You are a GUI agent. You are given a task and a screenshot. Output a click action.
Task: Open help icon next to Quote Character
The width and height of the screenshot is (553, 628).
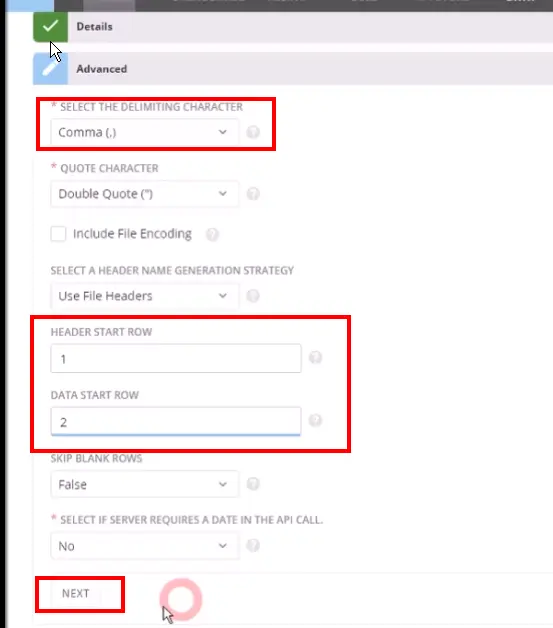tap(253, 194)
